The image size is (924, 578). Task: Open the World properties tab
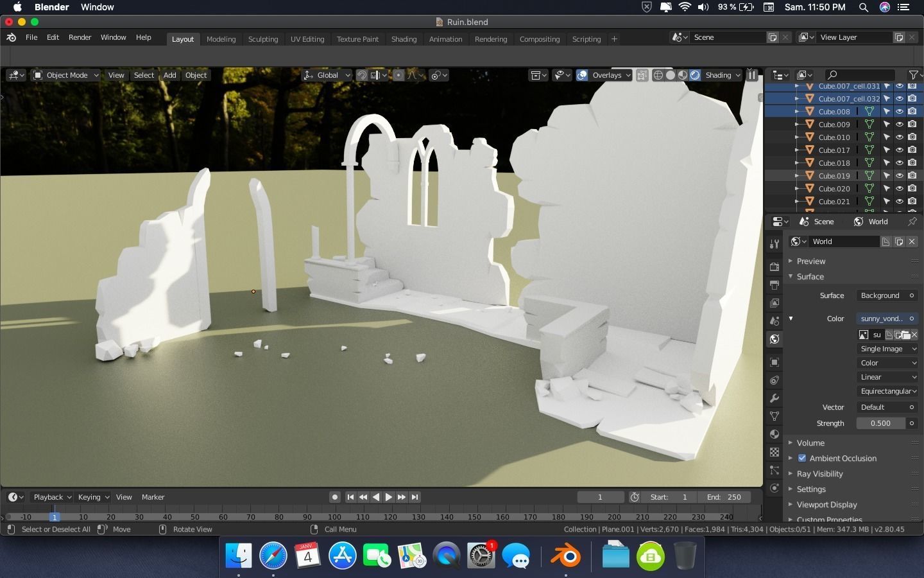tap(774, 339)
